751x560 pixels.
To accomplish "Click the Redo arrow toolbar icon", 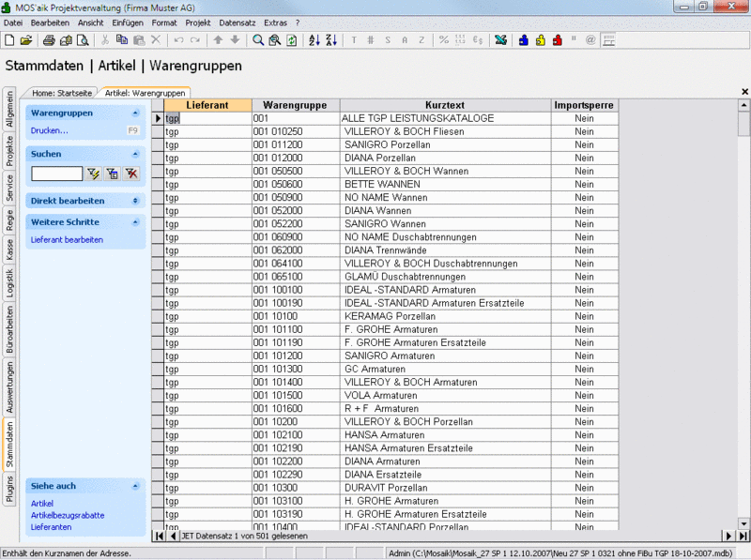I will [195, 40].
